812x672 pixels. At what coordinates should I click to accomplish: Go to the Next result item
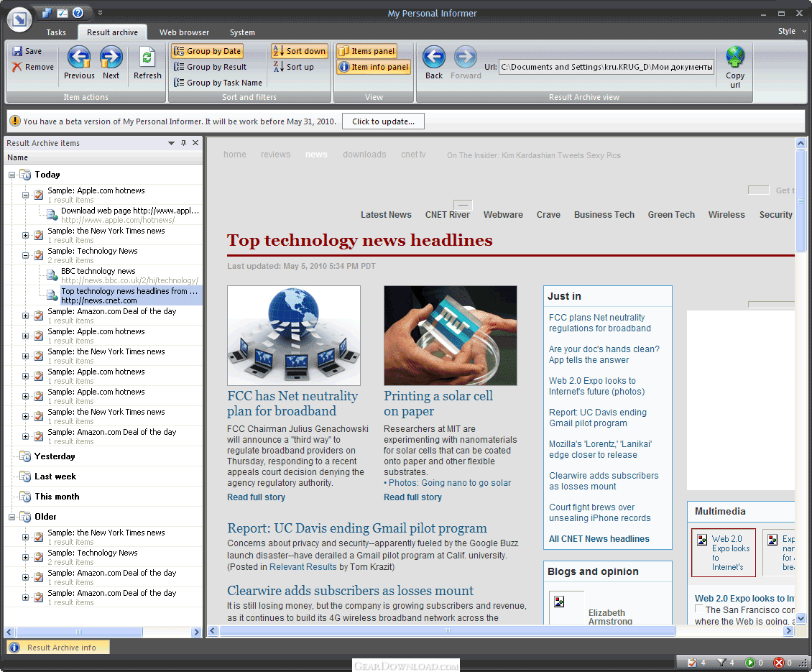(x=111, y=63)
